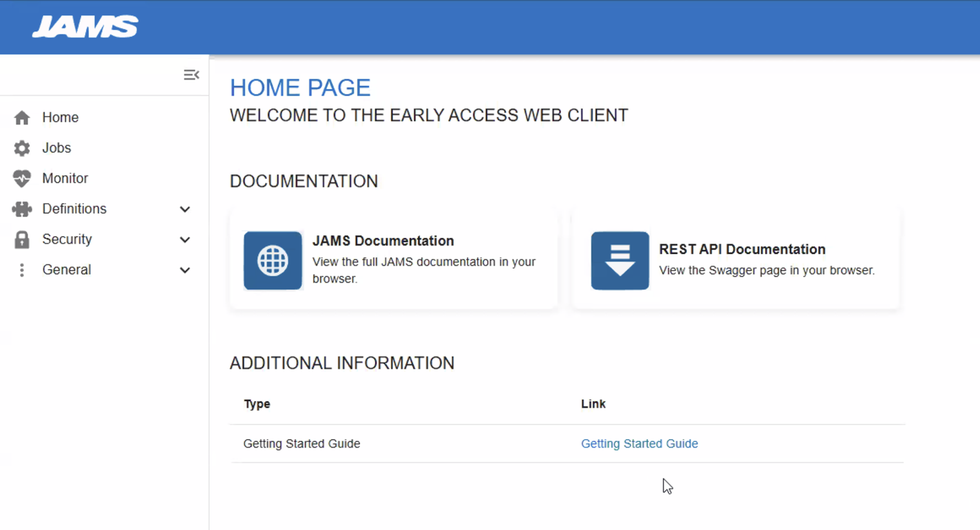Click the 'WELCOME TO THE EARLY ACCESS WEB CLIENT' text
The height and width of the screenshot is (530, 980).
[429, 116]
